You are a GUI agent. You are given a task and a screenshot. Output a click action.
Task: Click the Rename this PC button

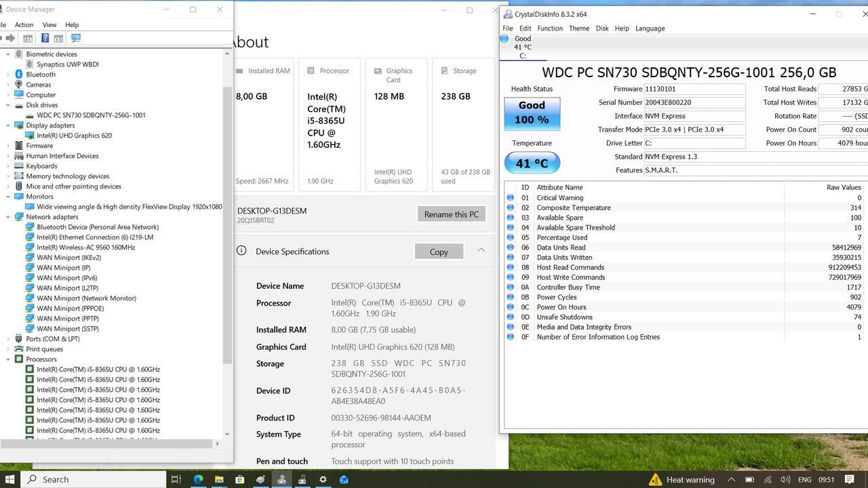(452, 214)
